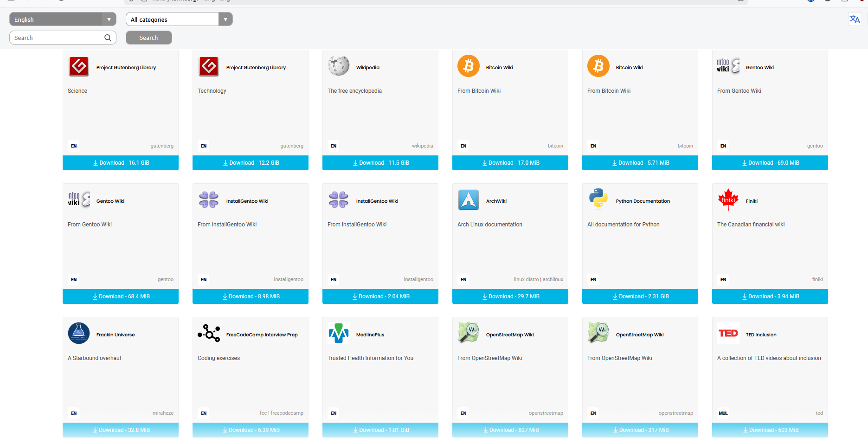Click the TED inclusion title
The width and height of the screenshot is (868, 444).
(761, 335)
